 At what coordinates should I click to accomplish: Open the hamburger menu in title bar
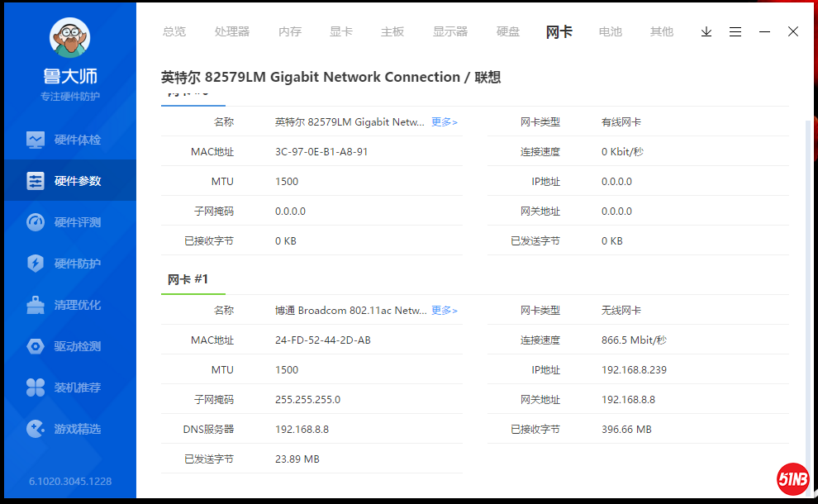(735, 31)
